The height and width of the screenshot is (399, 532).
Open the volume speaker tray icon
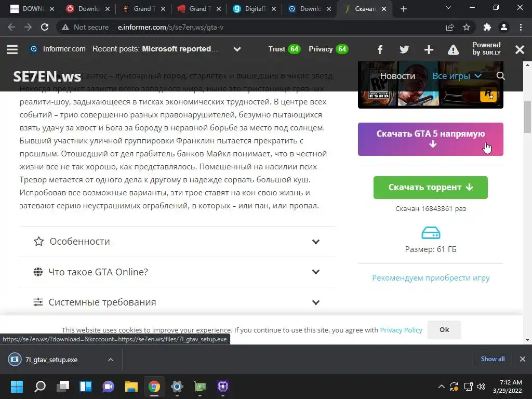[481, 387]
